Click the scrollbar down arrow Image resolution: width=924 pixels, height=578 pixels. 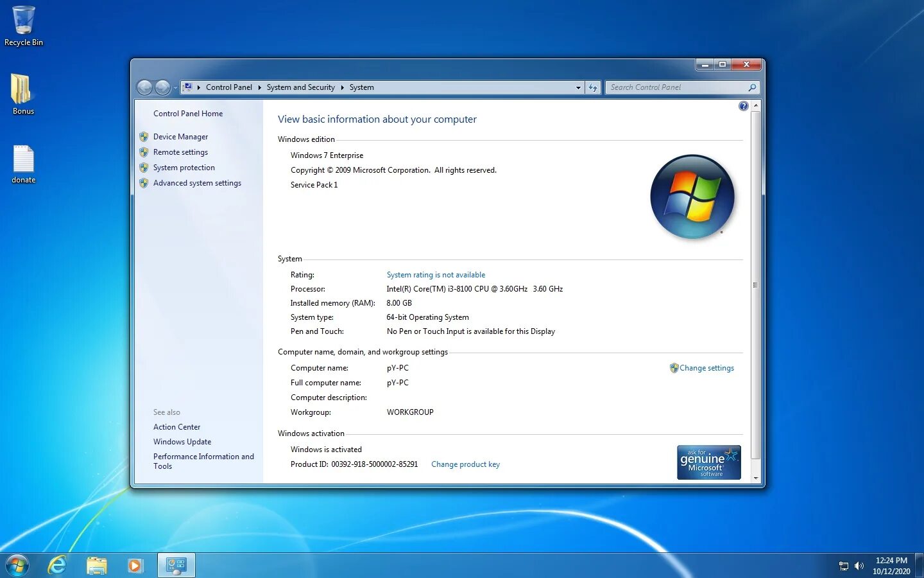pyautogui.click(x=755, y=478)
